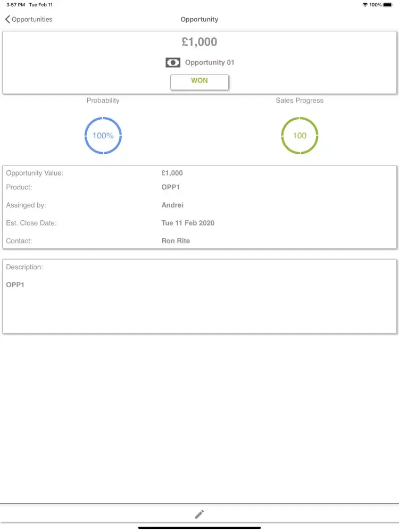This screenshot has width=399, height=532.
Task: Click the Opportunity Value £1,000 field
Action: [172, 173]
